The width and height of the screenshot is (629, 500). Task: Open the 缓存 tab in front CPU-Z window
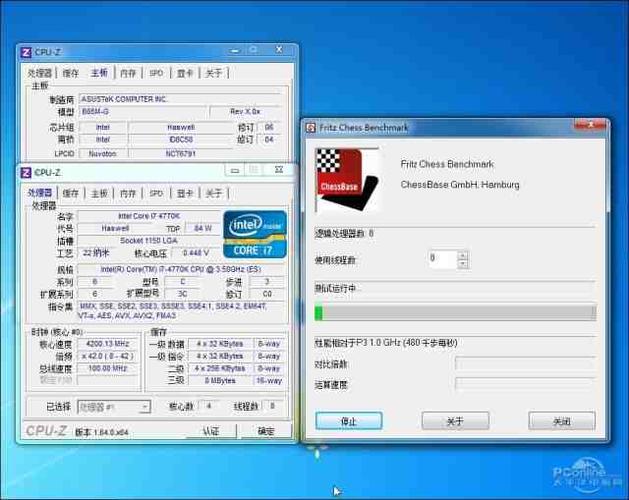[71, 193]
